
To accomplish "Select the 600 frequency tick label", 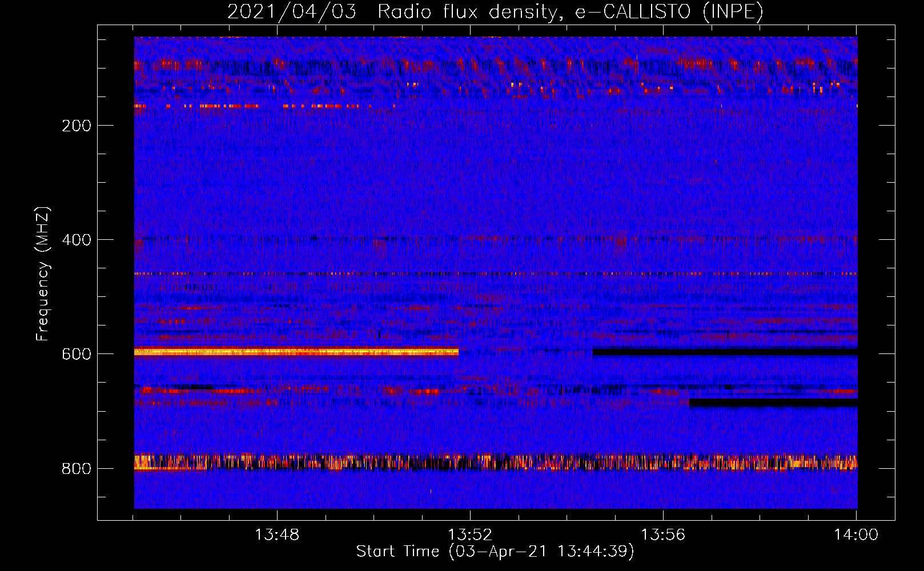I will 77,354.
